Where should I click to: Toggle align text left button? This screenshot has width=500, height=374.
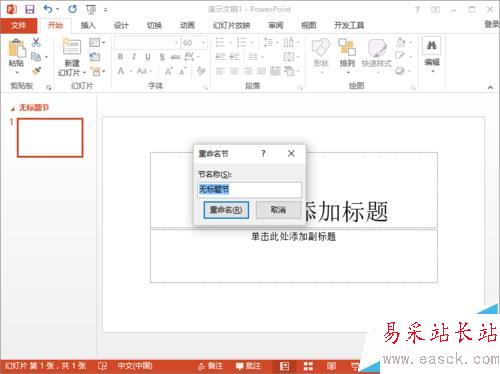click(x=220, y=71)
